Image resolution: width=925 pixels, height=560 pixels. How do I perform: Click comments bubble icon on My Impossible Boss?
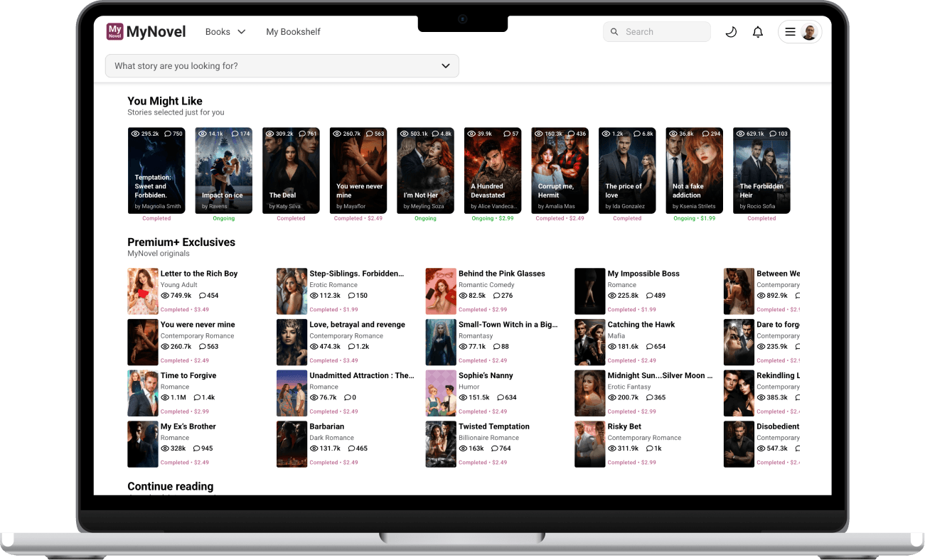click(x=649, y=296)
